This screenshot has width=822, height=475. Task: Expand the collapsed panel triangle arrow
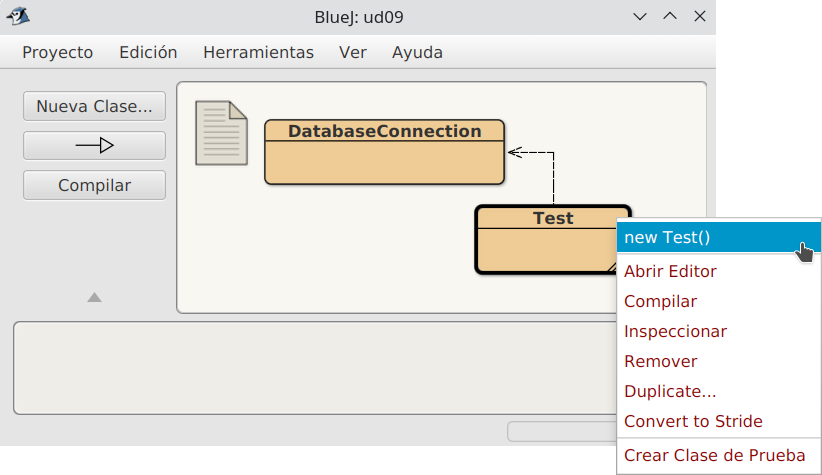pyautogui.click(x=94, y=297)
